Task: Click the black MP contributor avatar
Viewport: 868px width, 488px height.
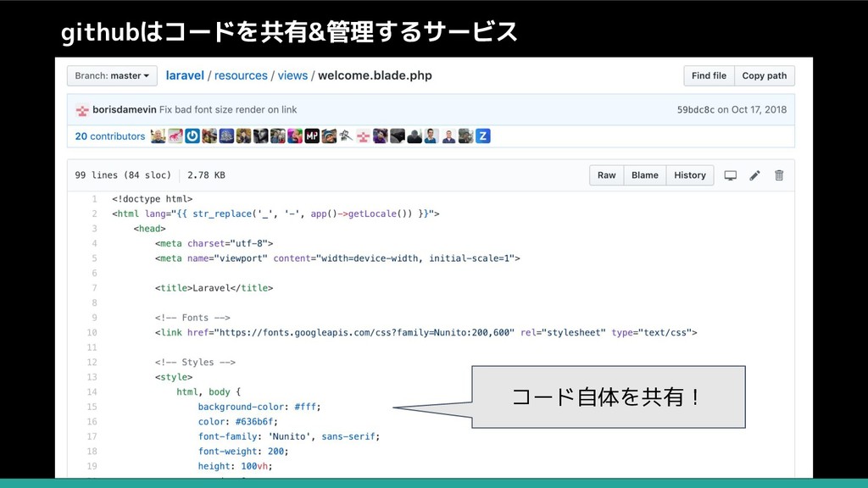Action: coord(312,136)
